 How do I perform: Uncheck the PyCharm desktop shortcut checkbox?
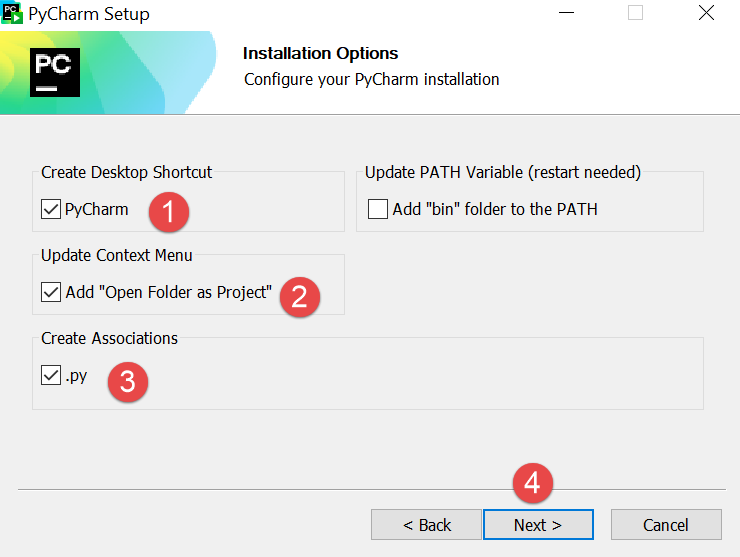pyautogui.click(x=51, y=210)
